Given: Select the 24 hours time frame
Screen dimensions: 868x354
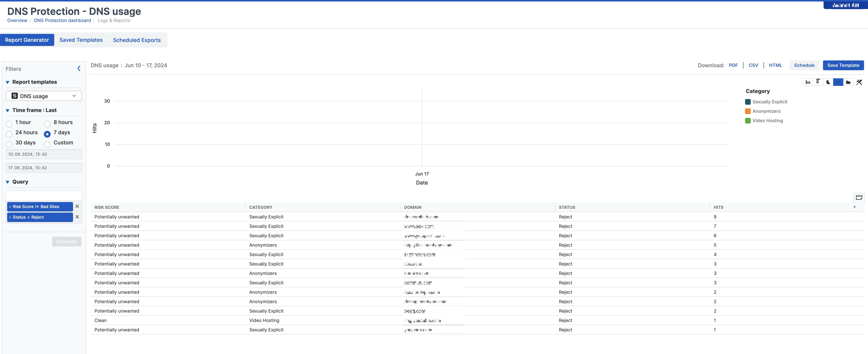Looking at the screenshot, I should pyautogui.click(x=9, y=134).
